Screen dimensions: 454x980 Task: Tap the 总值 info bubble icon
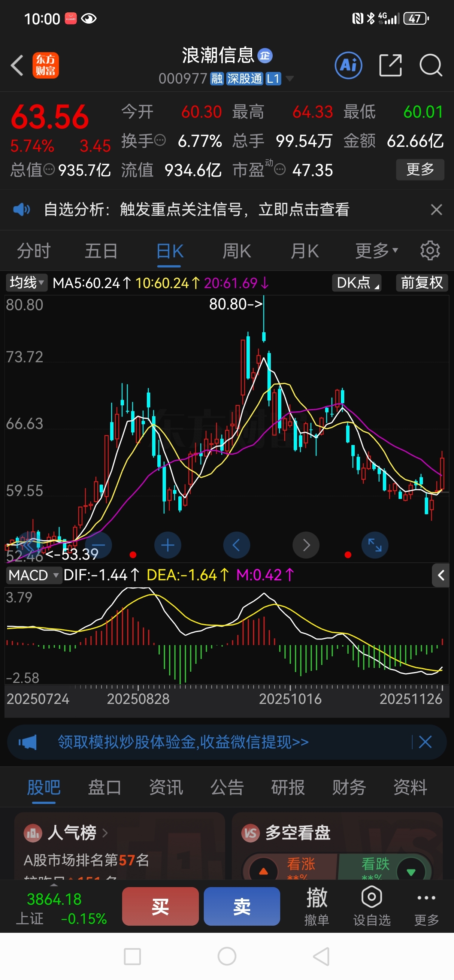tap(49, 169)
